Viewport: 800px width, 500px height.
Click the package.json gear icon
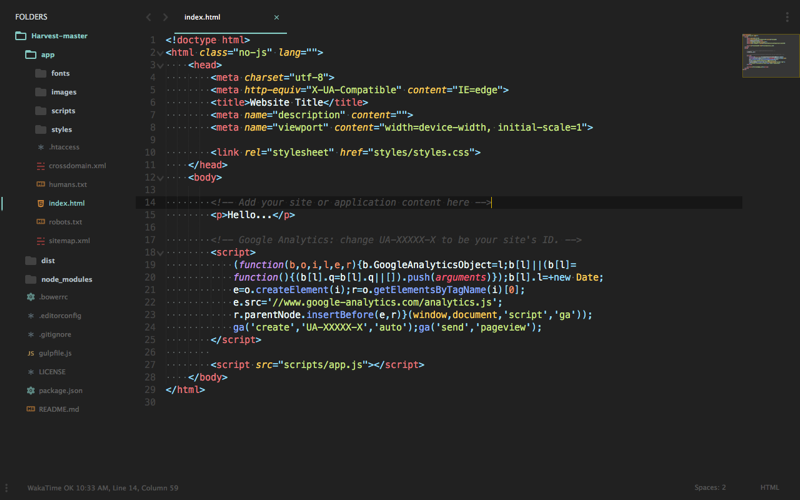click(x=31, y=390)
